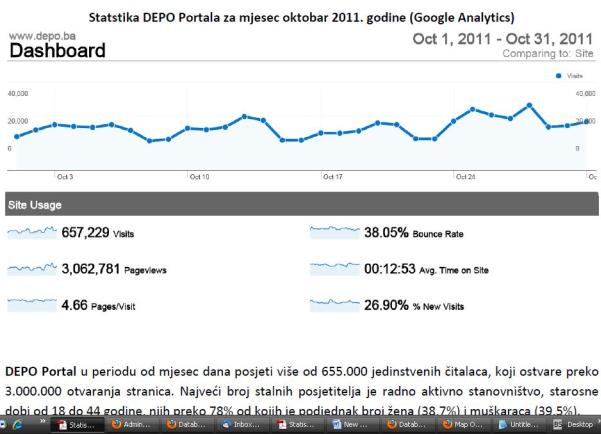Click the blue Visits legend dot

[558, 76]
